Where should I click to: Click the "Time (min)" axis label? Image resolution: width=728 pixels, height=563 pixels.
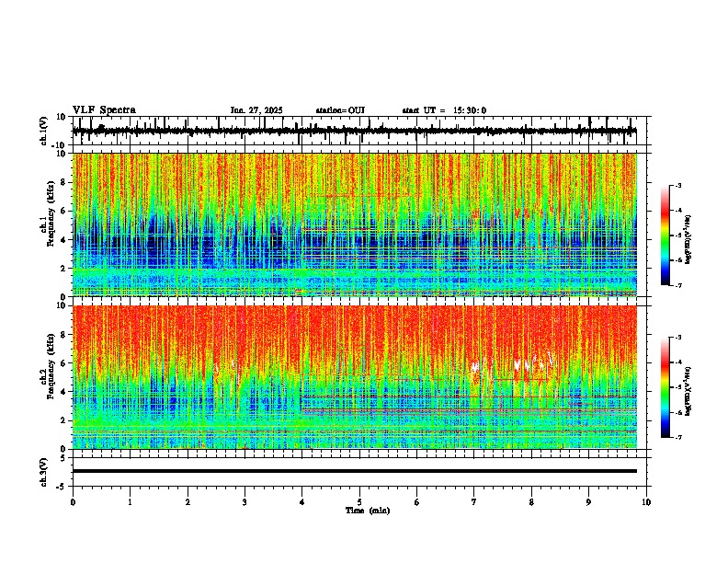(x=368, y=511)
